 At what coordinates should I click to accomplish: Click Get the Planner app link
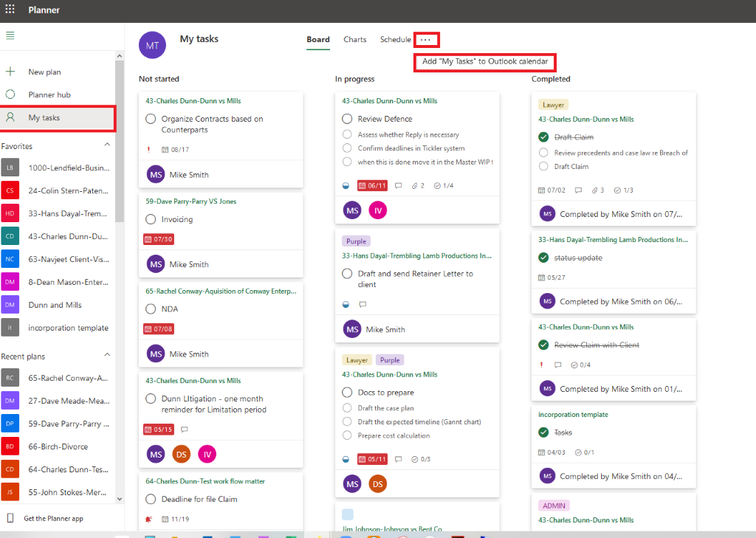coord(53,519)
